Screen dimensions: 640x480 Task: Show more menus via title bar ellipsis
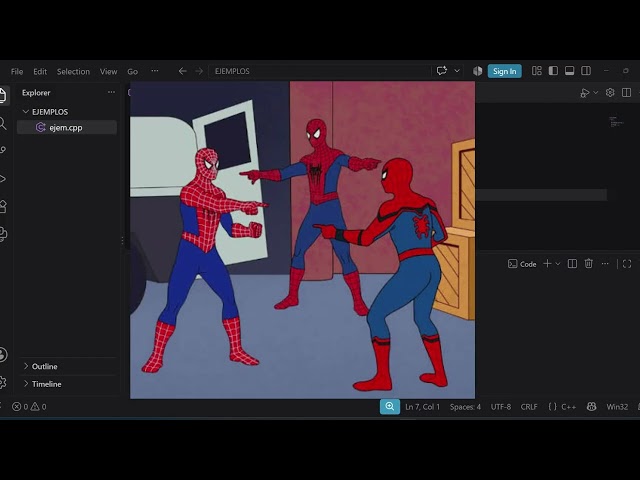tap(155, 71)
